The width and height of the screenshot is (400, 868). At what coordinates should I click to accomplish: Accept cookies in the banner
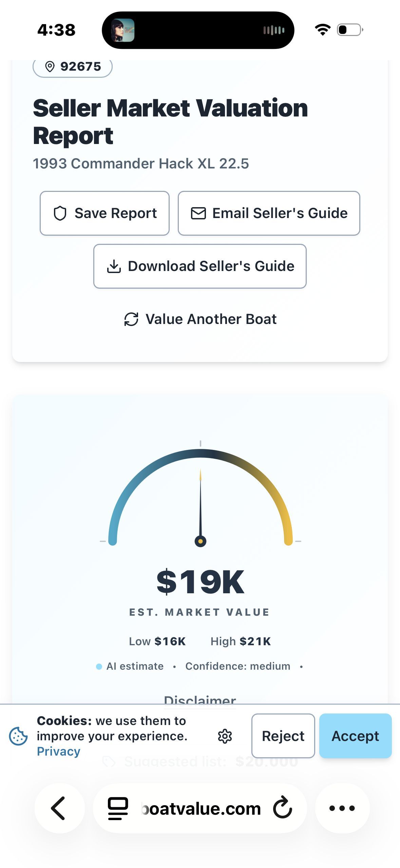coord(356,736)
